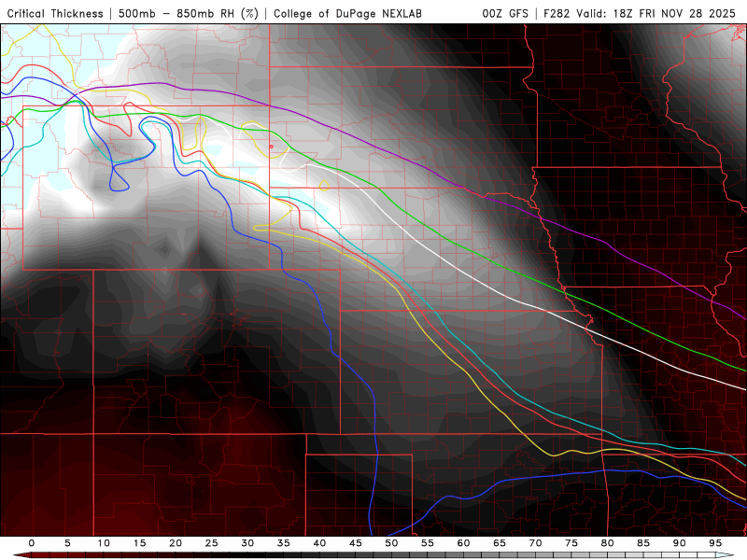
Task: Click the "College of DuPage NEXLAB" text
Action: coord(347,14)
